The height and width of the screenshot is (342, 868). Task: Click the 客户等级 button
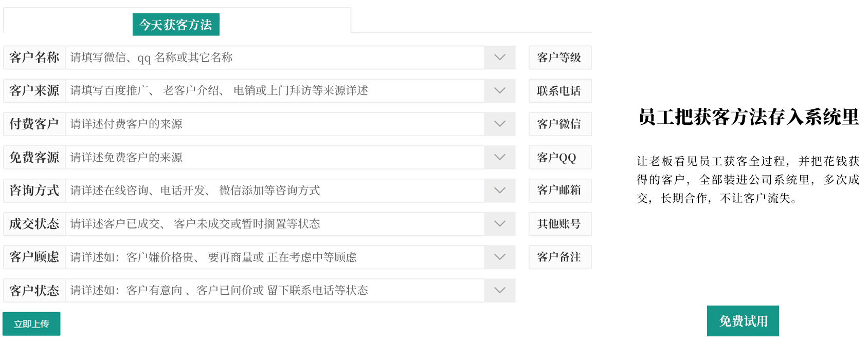559,58
